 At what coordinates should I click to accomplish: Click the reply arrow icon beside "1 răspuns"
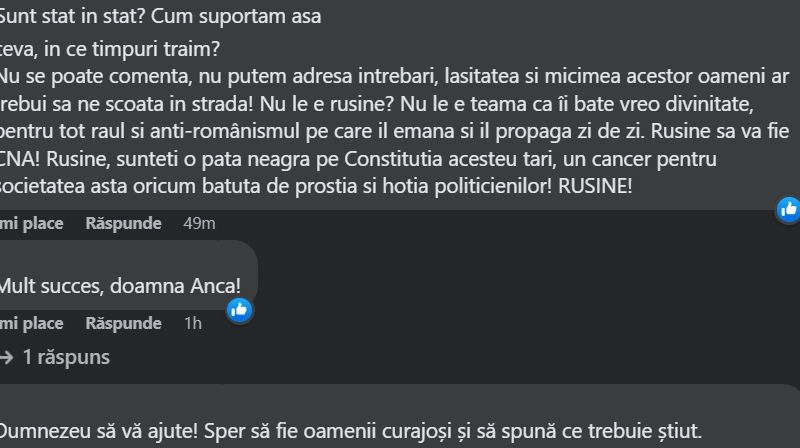click(7, 356)
